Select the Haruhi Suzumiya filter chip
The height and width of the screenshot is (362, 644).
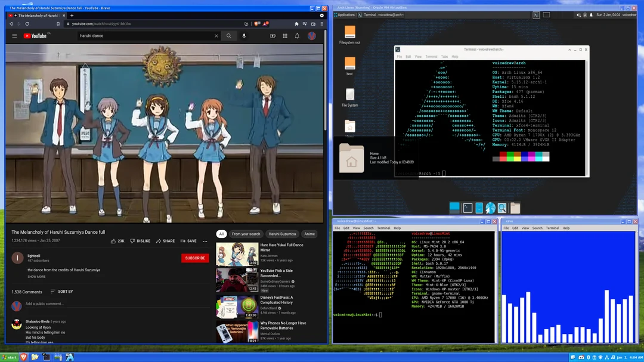coord(283,234)
